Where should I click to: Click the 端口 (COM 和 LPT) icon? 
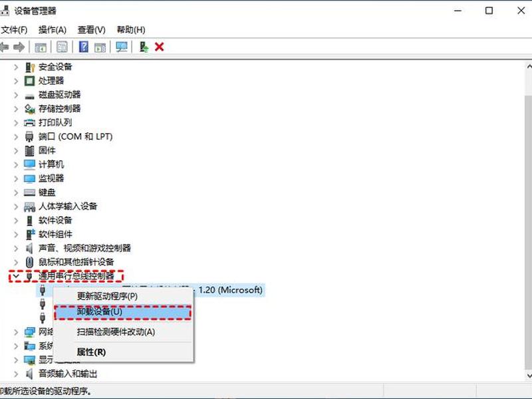click(x=29, y=137)
